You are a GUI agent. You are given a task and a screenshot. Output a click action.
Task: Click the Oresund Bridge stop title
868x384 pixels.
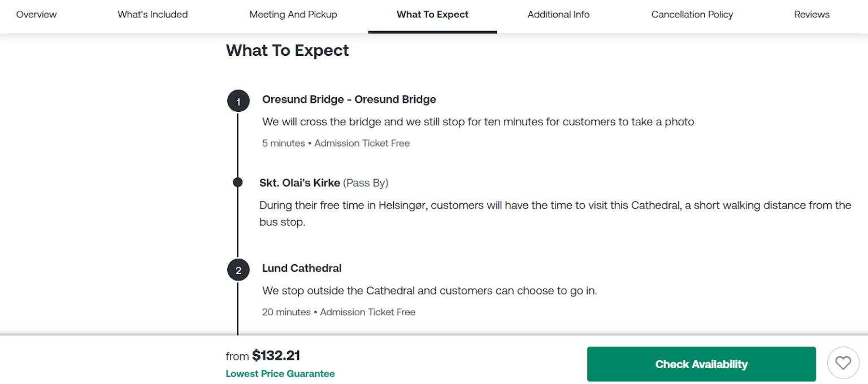pyautogui.click(x=349, y=99)
